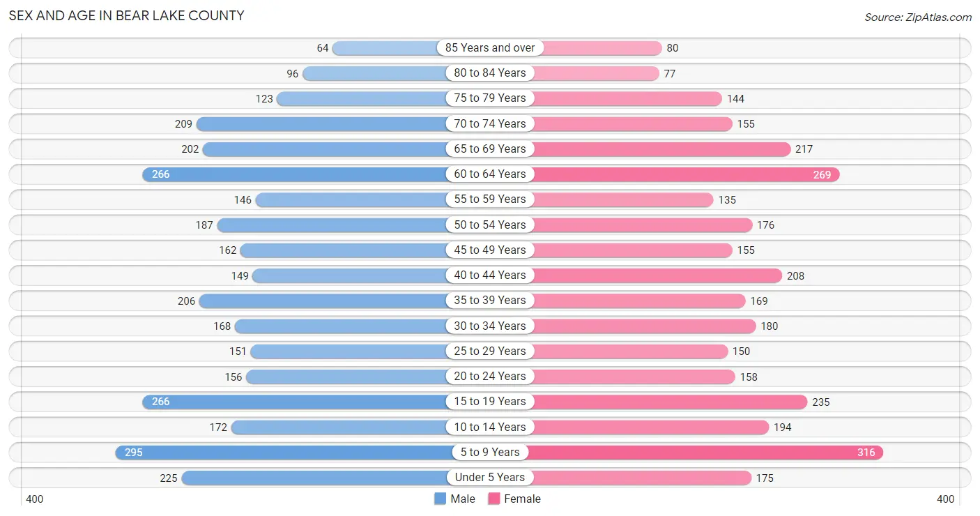Screen dimensions: 980x516
Task: Click the Female legend color swatch
Action: click(x=494, y=499)
